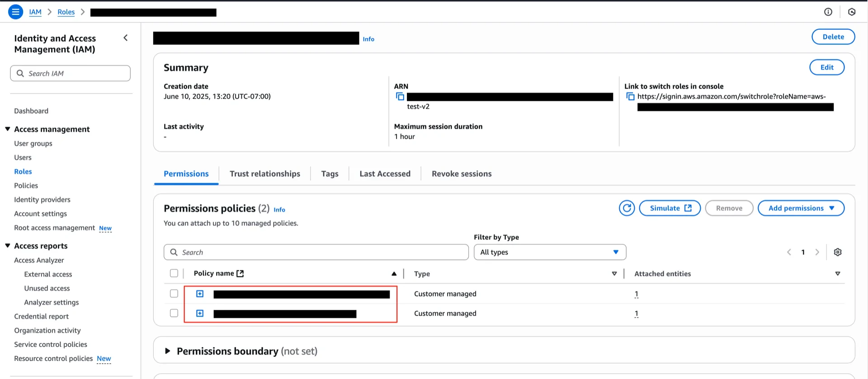The image size is (868, 379).
Task: Open the Tags tab
Action: (330, 174)
